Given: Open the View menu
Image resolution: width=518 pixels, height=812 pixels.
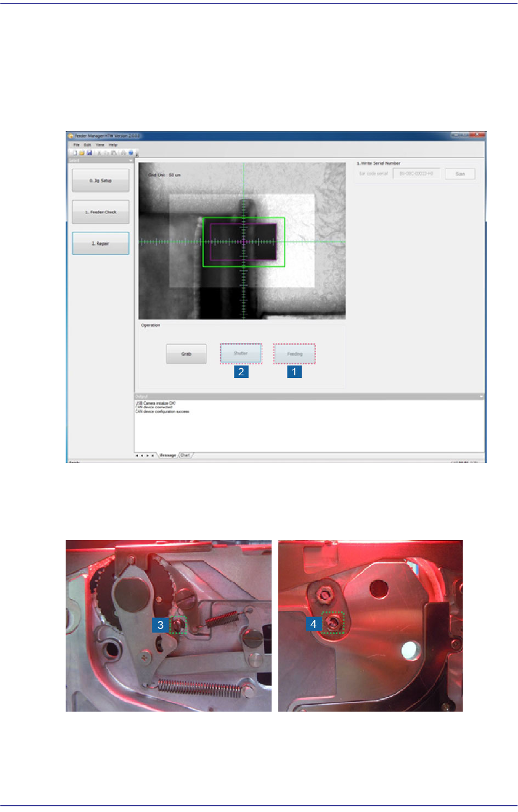Looking at the screenshot, I should point(100,145).
